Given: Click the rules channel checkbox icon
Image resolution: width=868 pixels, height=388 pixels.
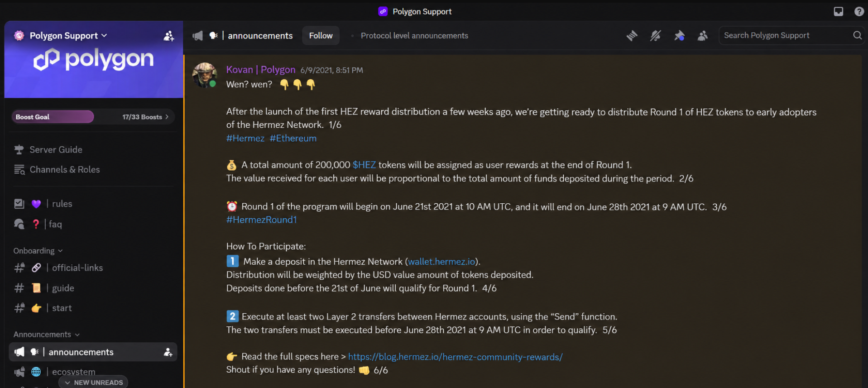Looking at the screenshot, I should tap(19, 204).
